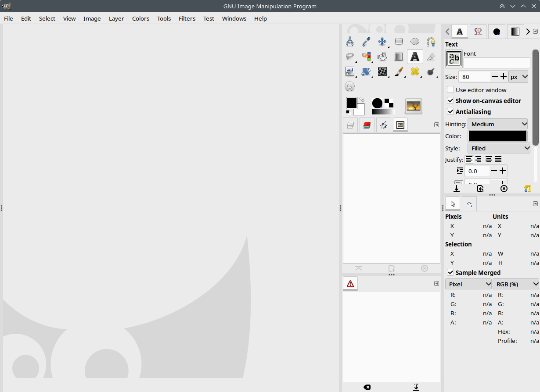
Task: Select the Measure (compass) tool
Action: (350, 42)
